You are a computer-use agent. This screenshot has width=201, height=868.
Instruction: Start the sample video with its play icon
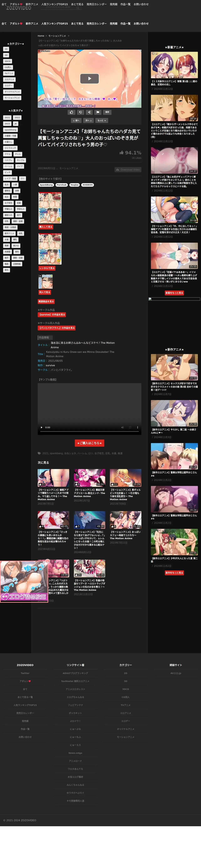tap(42, 427)
